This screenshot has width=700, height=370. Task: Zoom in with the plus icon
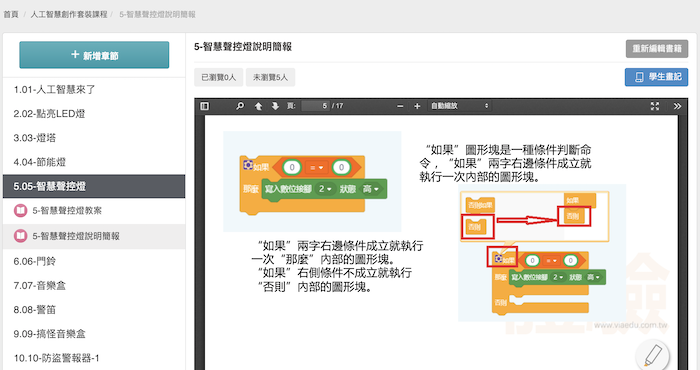417,106
